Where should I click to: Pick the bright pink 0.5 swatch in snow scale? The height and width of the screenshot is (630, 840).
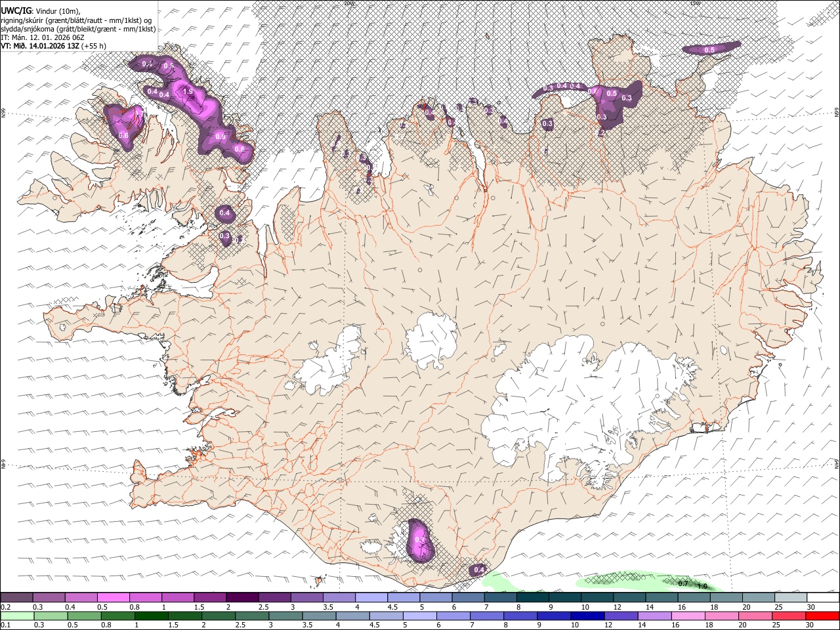[x=113, y=598]
